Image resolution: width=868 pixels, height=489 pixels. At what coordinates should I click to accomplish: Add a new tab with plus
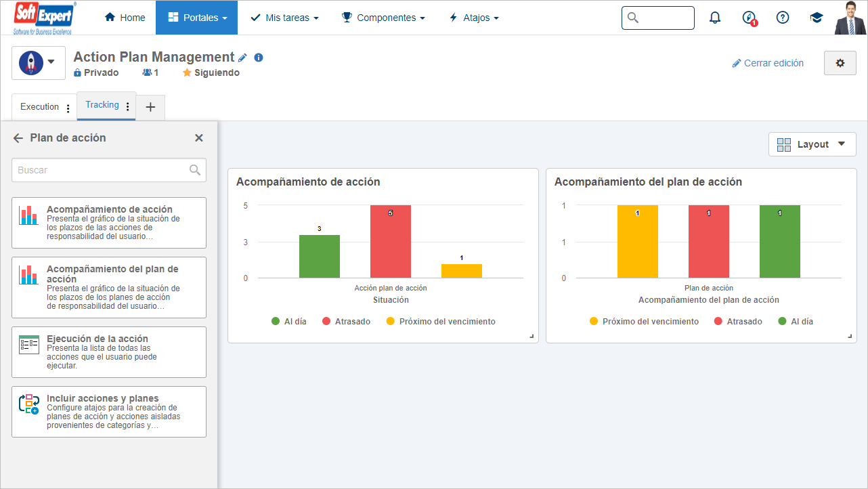(x=150, y=107)
